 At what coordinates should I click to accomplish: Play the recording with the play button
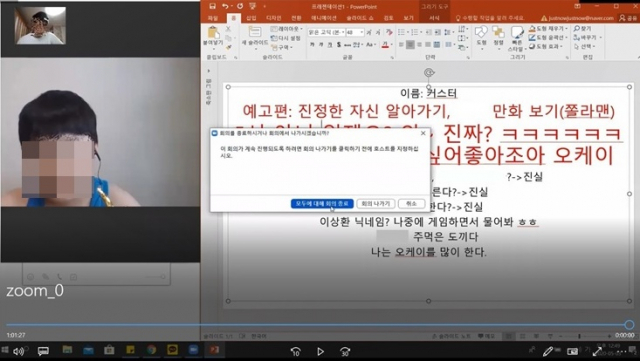click(320, 351)
